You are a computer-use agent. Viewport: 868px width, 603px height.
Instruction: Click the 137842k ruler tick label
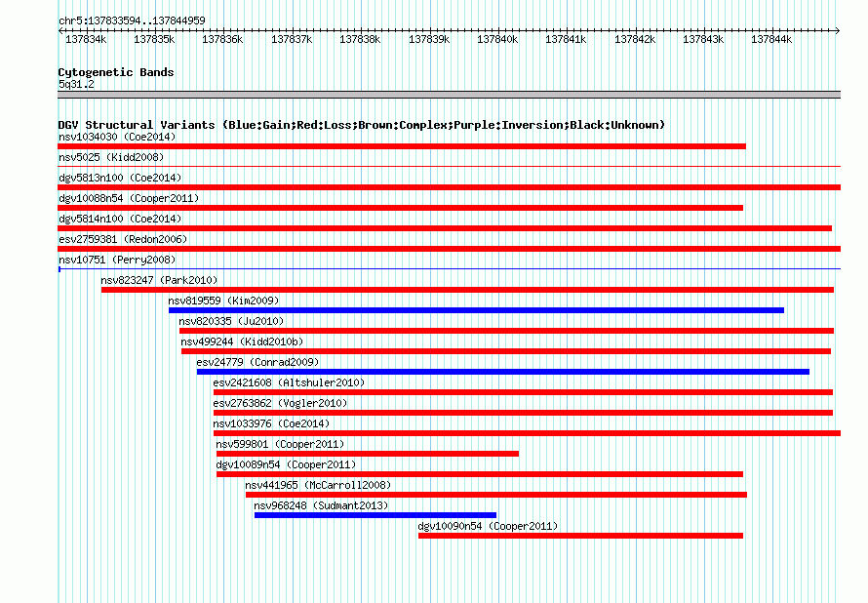coord(635,39)
